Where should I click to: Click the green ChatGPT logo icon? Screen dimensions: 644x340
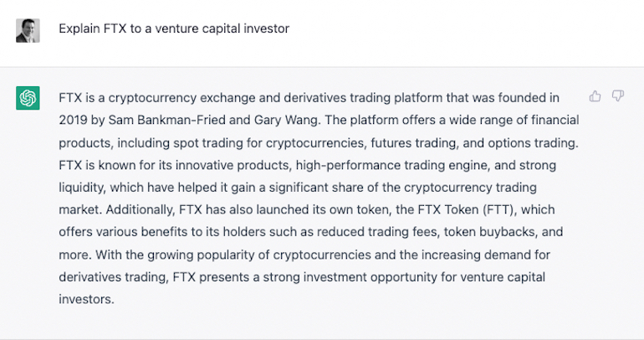[28, 99]
